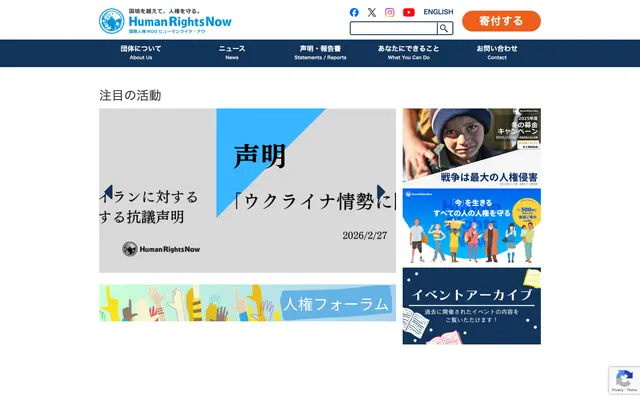Click the 2026/2/27 date on slide

[x=364, y=236]
